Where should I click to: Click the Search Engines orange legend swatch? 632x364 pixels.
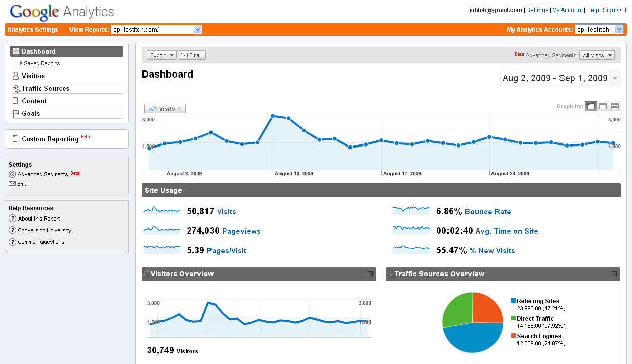tap(513, 336)
